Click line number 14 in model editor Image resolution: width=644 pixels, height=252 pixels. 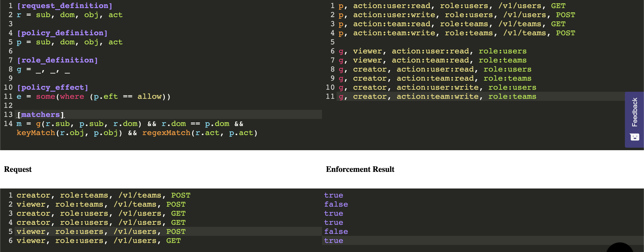pos(8,123)
